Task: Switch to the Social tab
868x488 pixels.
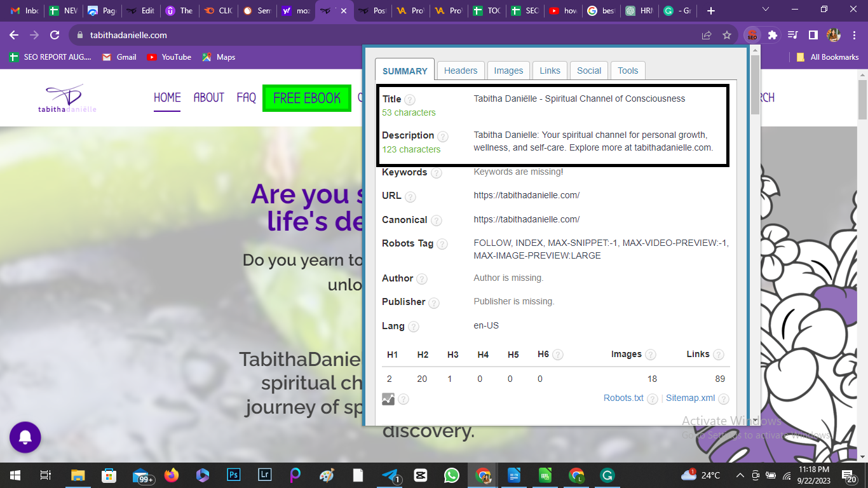Action: pos(589,71)
